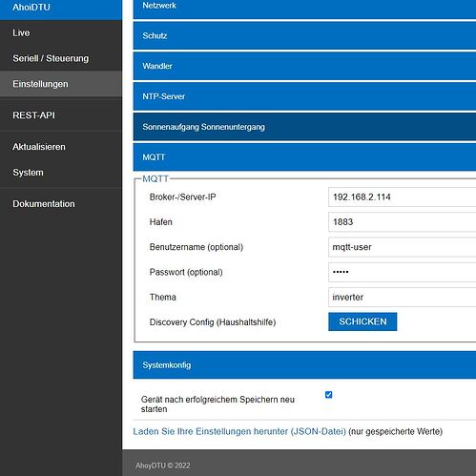Click the Hafen port field with 1883
Viewport: 476px width, 476px height.
click(402, 222)
